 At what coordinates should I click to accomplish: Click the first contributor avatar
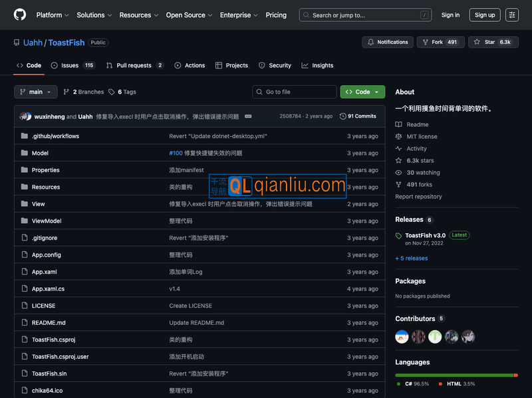[402, 336]
